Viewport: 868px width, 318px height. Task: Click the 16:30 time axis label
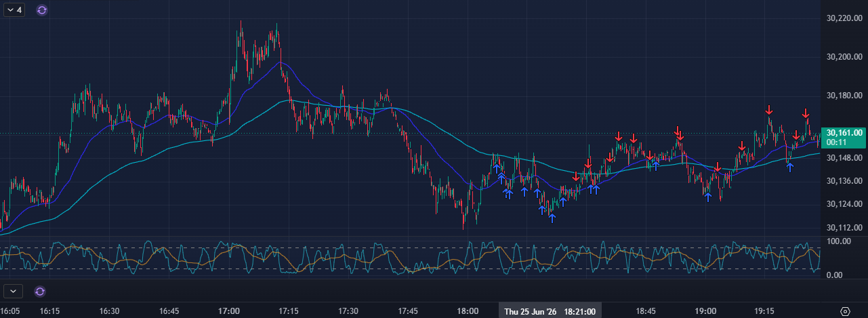tap(110, 311)
